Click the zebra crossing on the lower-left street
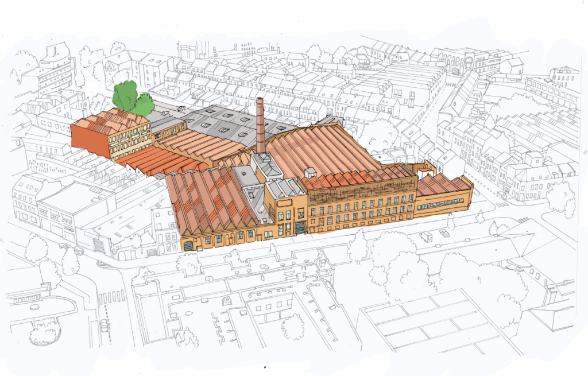Viewport: 588px width, 376px height. pyautogui.click(x=111, y=297)
